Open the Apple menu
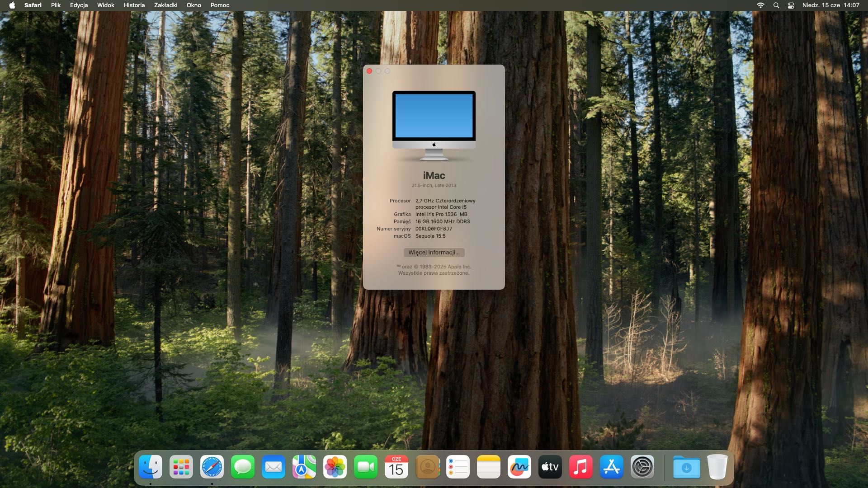The width and height of the screenshot is (868, 488). point(12,5)
